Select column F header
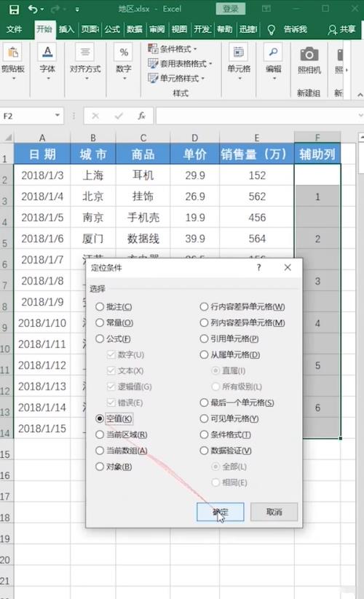The height and width of the screenshot is (599, 364). pyautogui.click(x=317, y=137)
